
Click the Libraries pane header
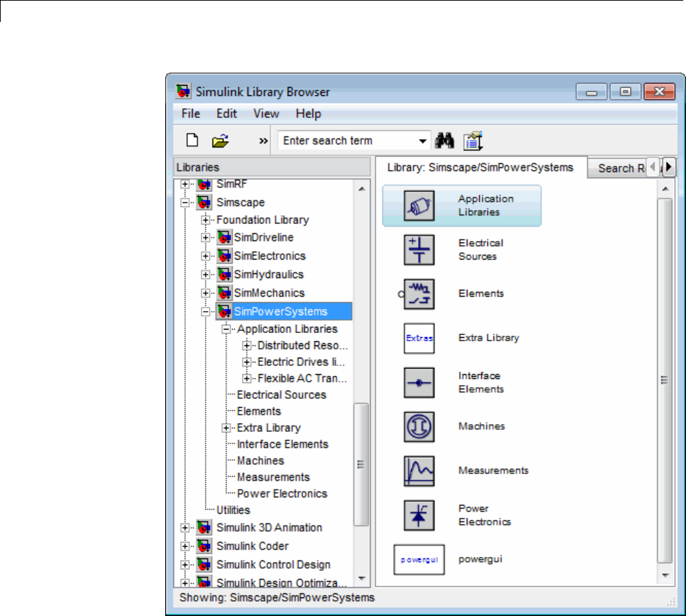point(272,167)
